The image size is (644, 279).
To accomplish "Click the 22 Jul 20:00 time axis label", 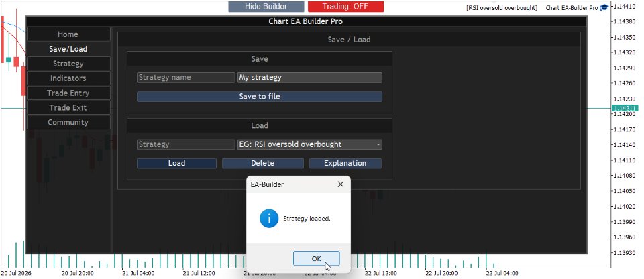I will point(441,273).
